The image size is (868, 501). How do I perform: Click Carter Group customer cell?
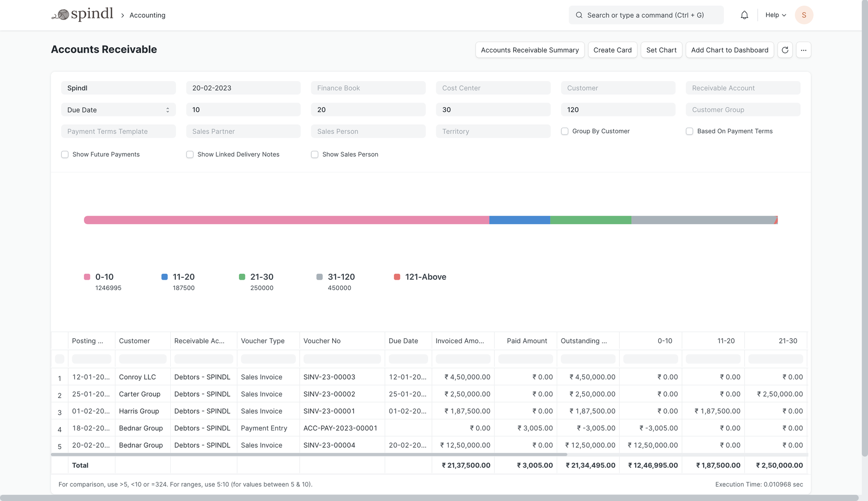[x=142, y=394]
